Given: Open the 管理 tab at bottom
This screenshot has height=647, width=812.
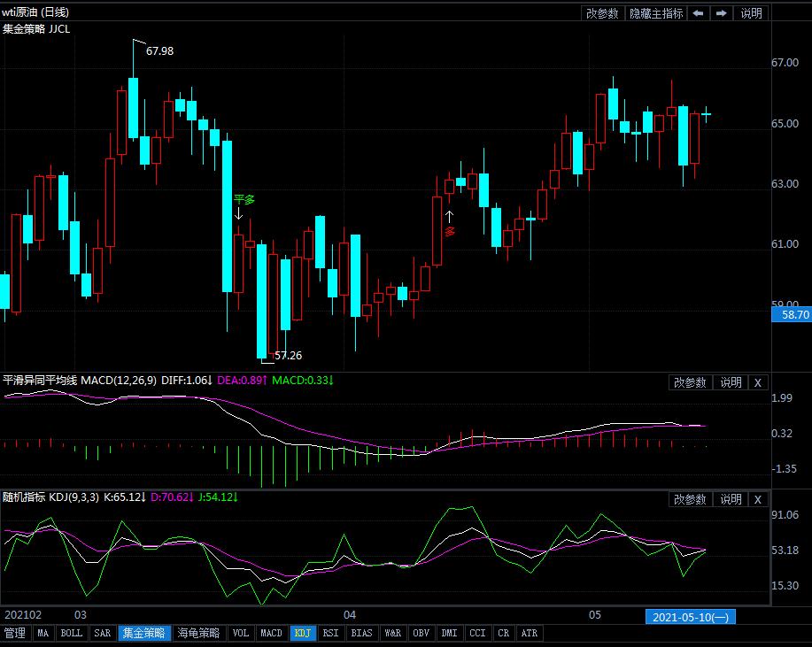Looking at the screenshot, I should pos(15,634).
